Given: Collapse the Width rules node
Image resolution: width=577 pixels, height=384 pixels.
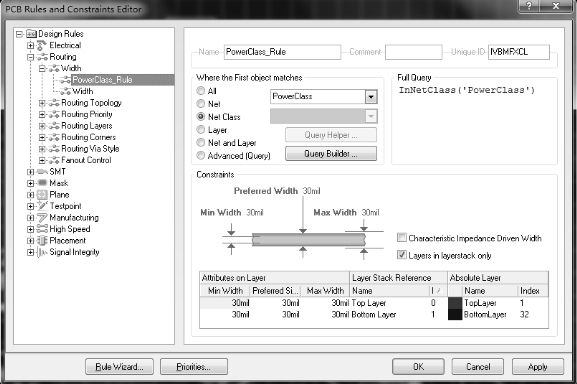Looking at the screenshot, I should click(x=42, y=68).
